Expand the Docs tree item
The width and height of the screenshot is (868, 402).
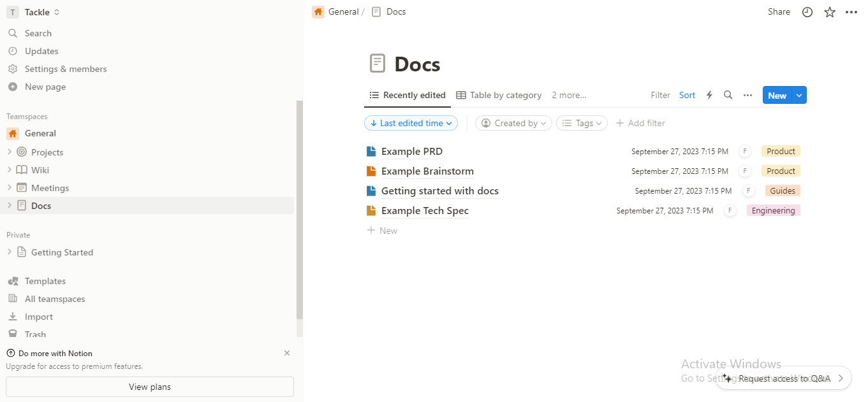pyautogui.click(x=10, y=206)
